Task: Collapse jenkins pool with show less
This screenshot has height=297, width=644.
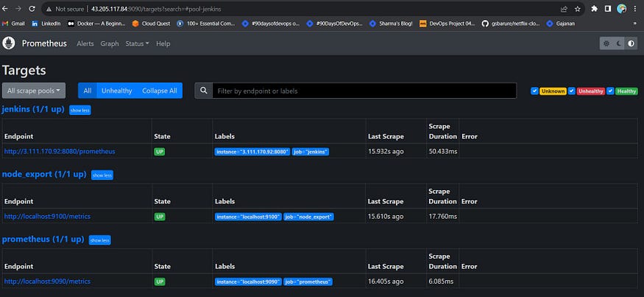Action: [79, 111]
